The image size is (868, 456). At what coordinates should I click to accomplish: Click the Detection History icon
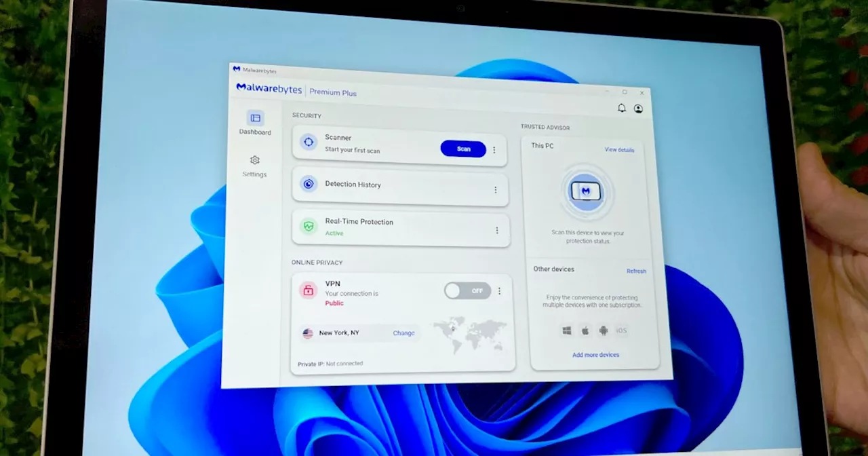pos(309,183)
